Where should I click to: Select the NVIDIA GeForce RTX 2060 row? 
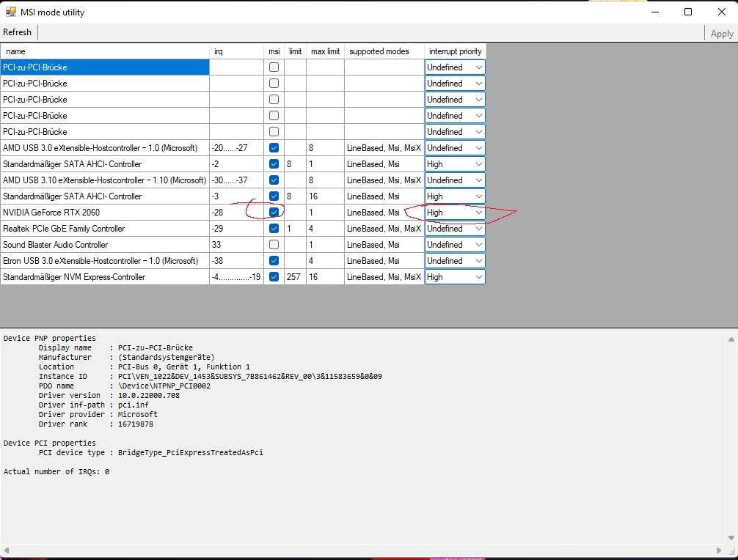105,213
